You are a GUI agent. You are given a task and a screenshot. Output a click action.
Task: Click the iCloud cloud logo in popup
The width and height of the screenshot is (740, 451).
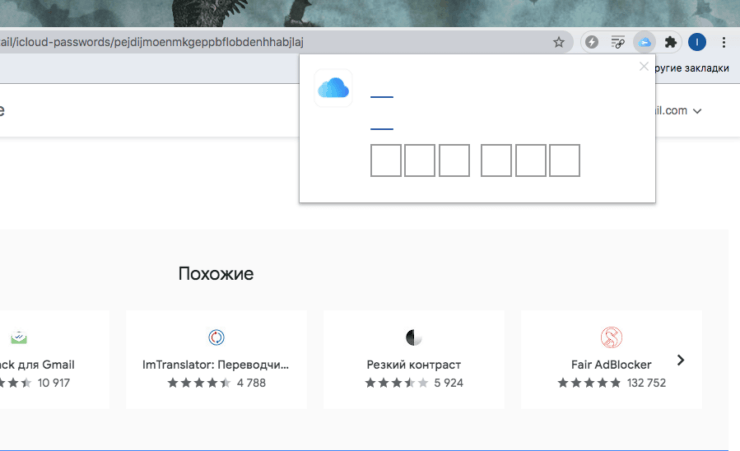[x=334, y=88]
